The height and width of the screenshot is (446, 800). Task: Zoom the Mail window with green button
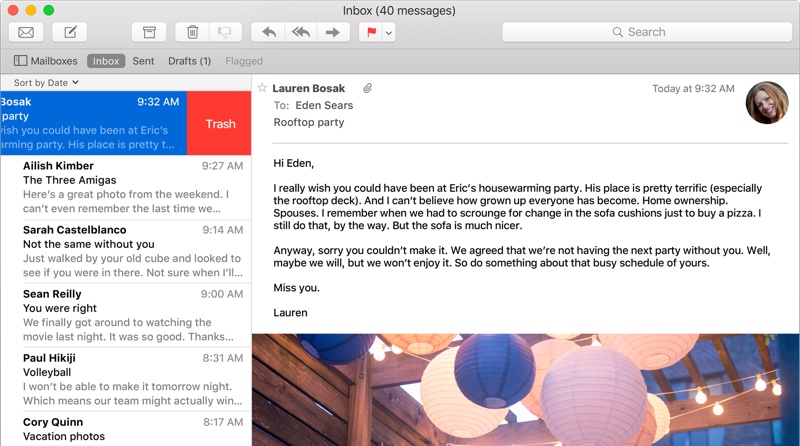(48, 10)
